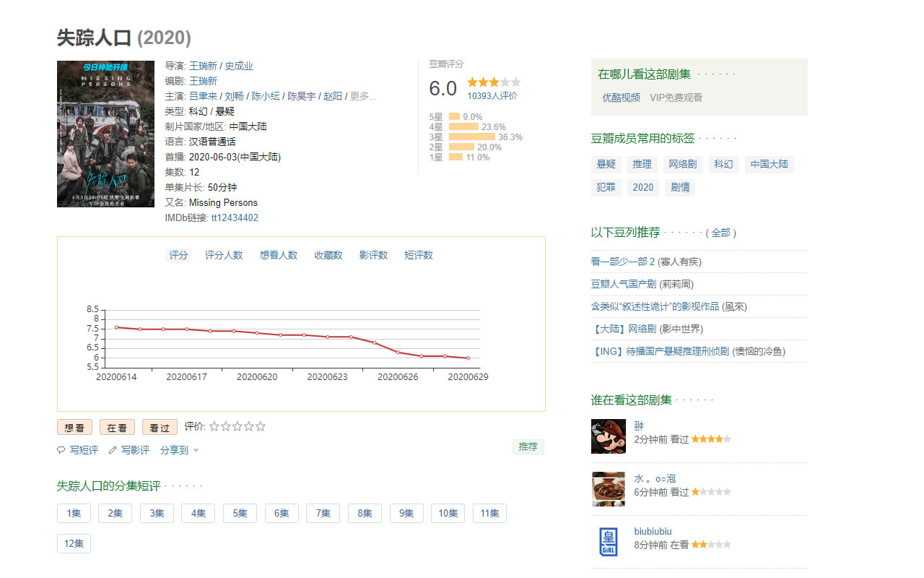Click the 1星 rating bar
Image resolution: width=924 pixels, height=578 pixels.
click(x=456, y=157)
